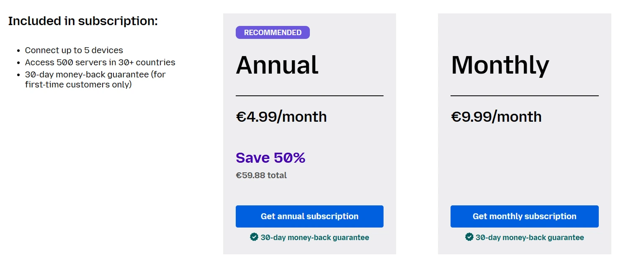644x261 pixels.
Task: Click the divider line under Annual heading
Action: pos(309,96)
